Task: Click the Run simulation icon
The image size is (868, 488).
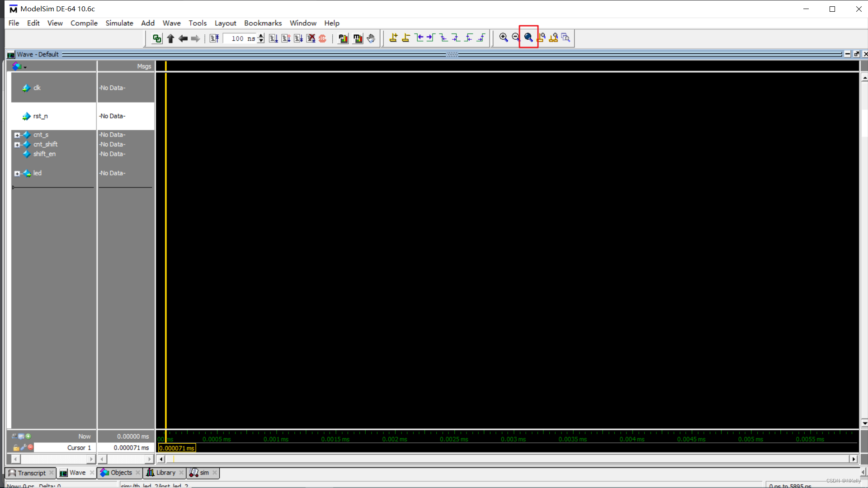Action: (273, 38)
